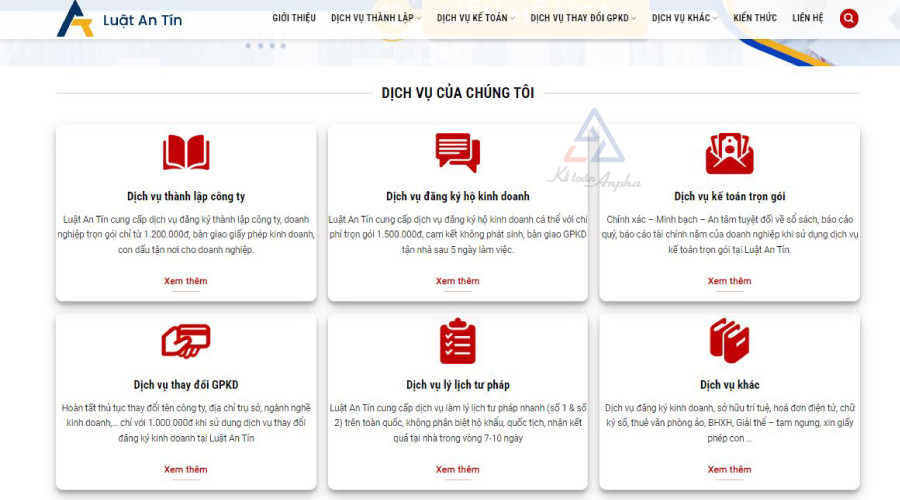Click Xem thêm under Dịch vụ thành lập công ty
The image size is (900, 500).
coord(185,281)
